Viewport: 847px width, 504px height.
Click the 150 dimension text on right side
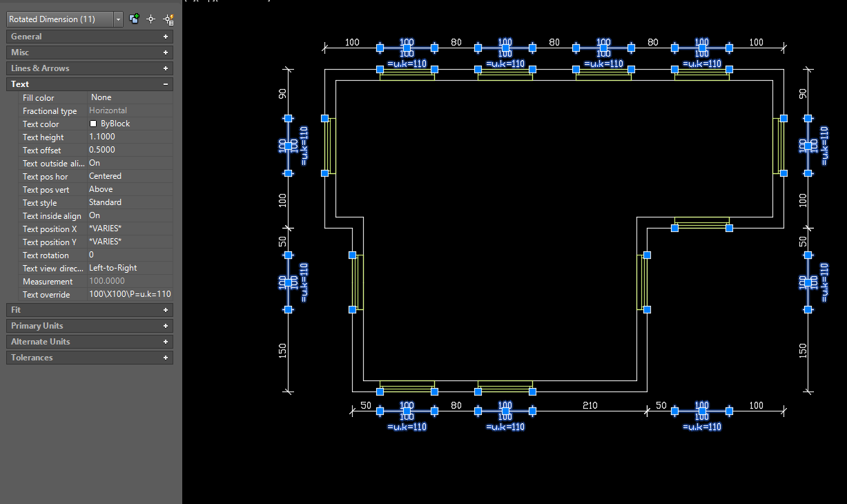[803, 351]
